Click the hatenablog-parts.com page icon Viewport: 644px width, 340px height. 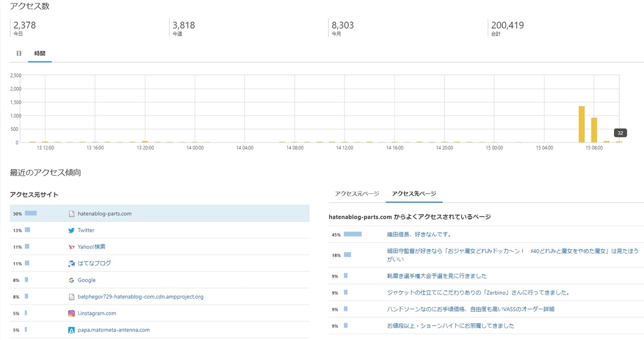pos(71,214)
